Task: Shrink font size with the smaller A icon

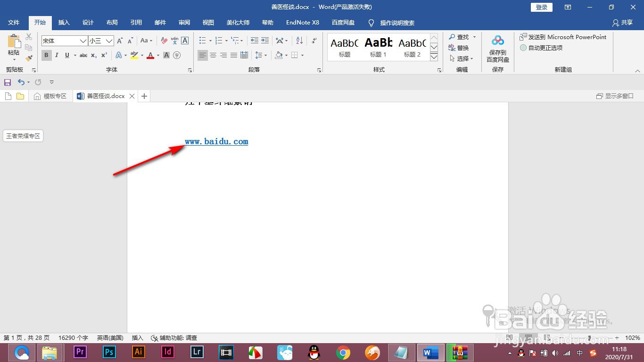Action: [x=131, y=41]
